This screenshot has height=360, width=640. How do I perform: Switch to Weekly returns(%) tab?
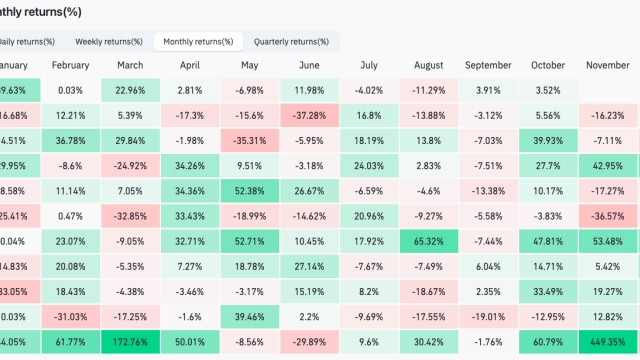[x=109, y=42]
